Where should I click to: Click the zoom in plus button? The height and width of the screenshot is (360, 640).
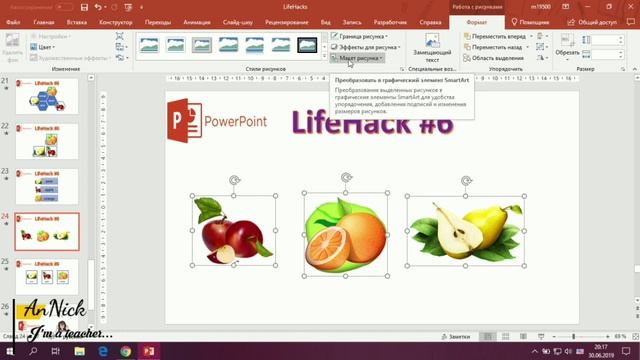coord(608,336)
